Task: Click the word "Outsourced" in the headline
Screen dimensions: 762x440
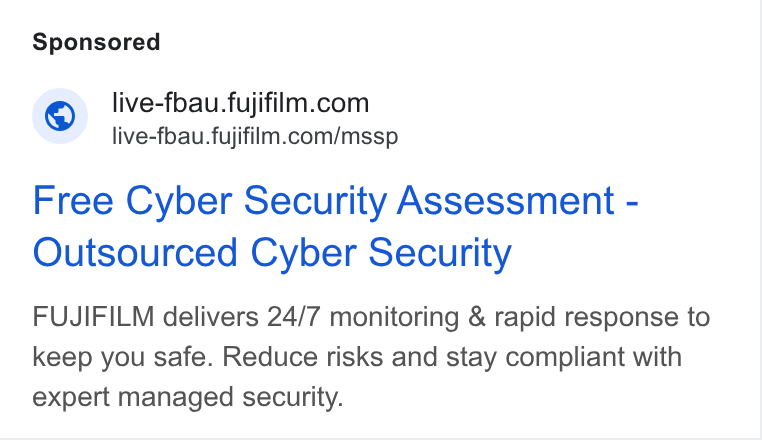Action: (x=135, y=253)
